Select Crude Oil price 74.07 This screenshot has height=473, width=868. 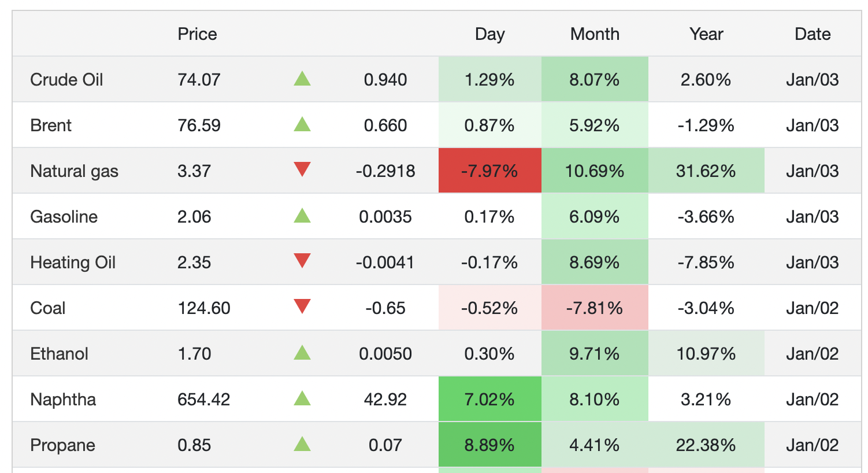tap(199, 80)
